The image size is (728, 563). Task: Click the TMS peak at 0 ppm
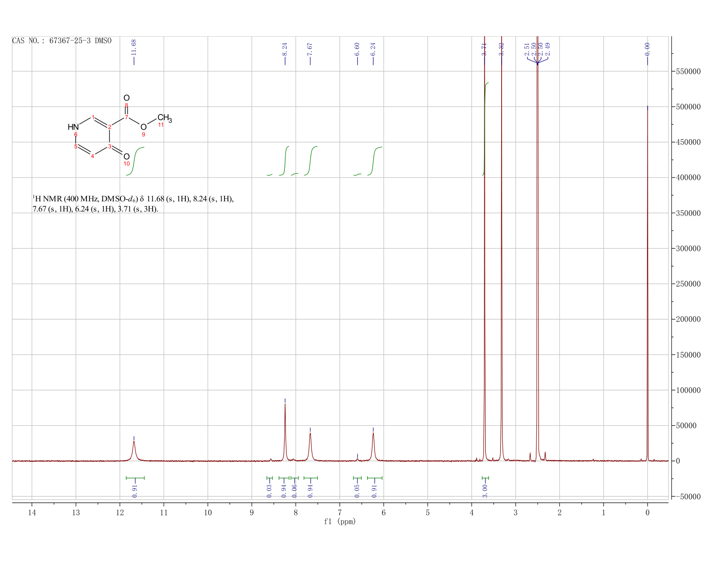[x=648, y=283]
